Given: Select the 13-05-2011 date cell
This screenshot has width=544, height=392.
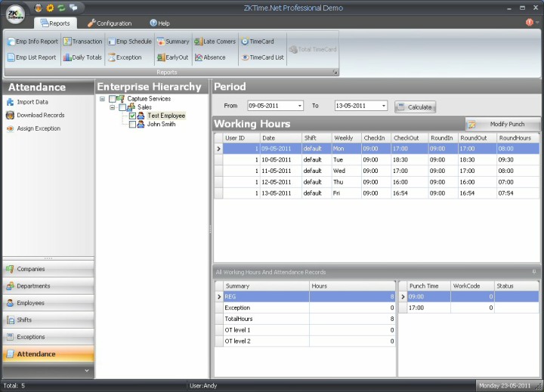Looking at the screenshot, I should pos(280,193).
